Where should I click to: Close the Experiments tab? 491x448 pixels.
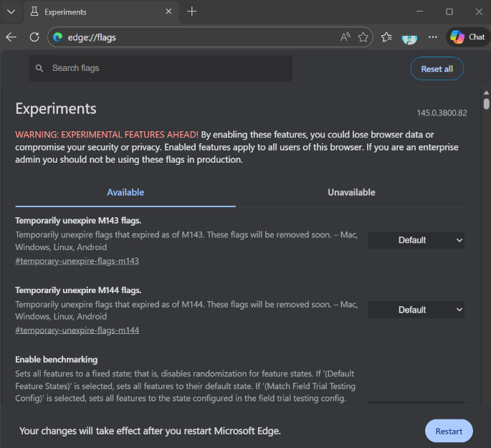tap(168, 12)
